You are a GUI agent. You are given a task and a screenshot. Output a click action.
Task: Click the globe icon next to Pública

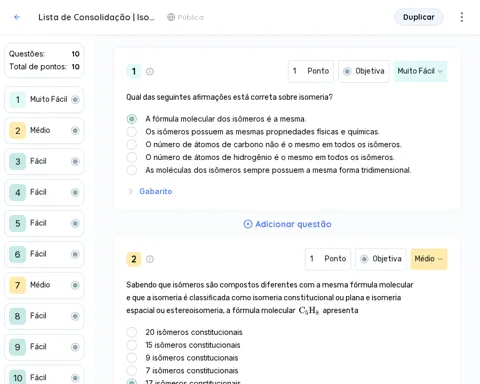[171, 17]
